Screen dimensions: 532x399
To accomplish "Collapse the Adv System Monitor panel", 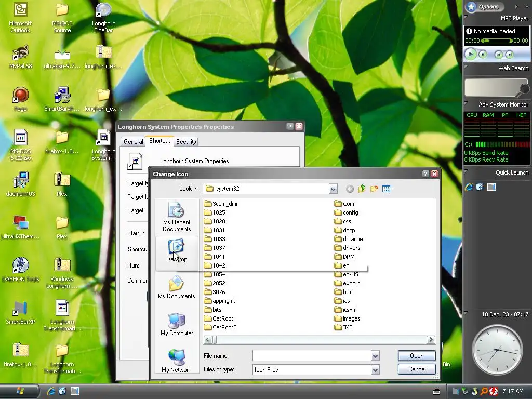I will (466, 103).
